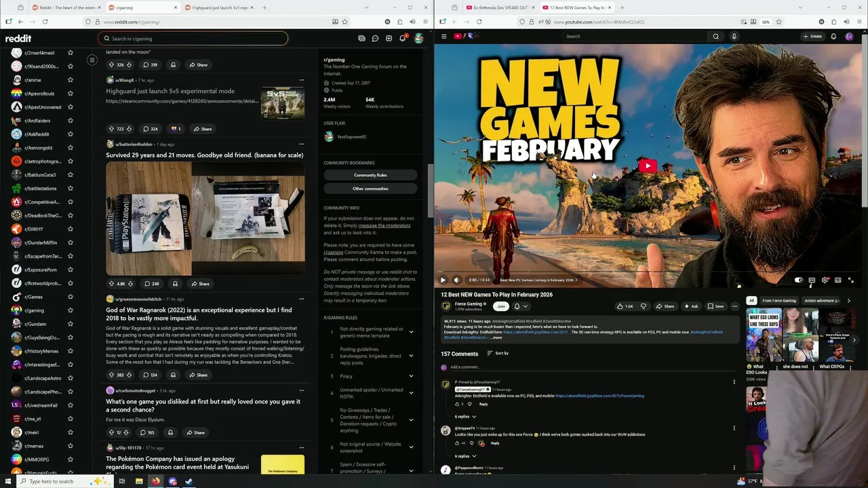Reload the Reddit browser page

coord(45,22)
